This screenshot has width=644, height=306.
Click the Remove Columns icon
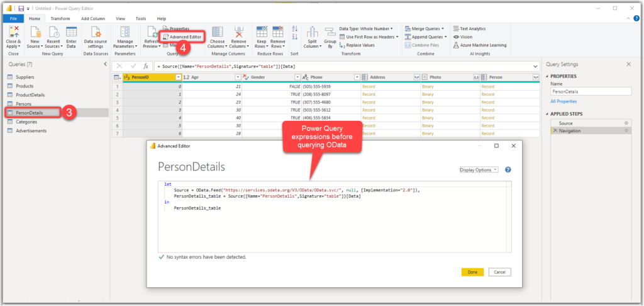tap(238, 31)
